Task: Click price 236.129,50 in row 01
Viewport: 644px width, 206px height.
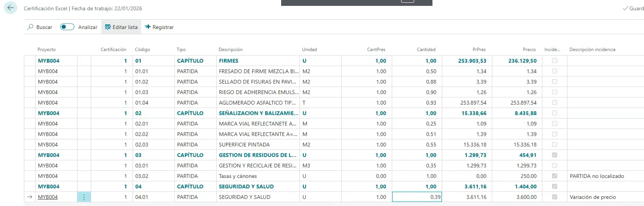Action: [522, 61]
